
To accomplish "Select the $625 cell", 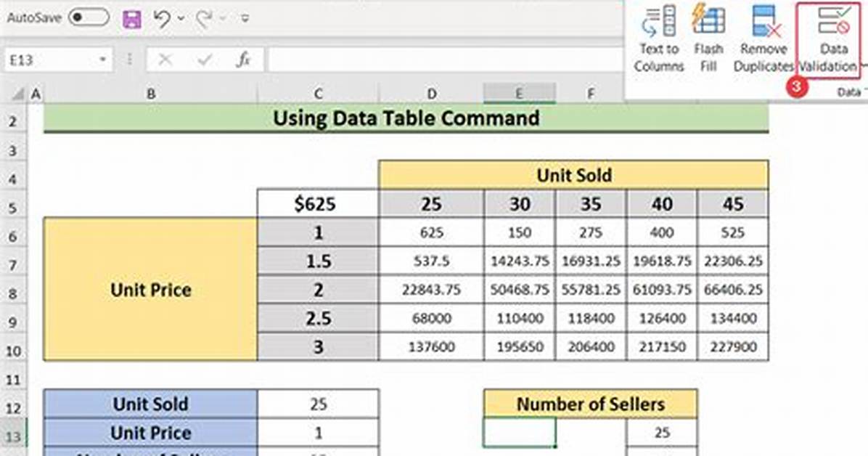I will tap(318, 203).
